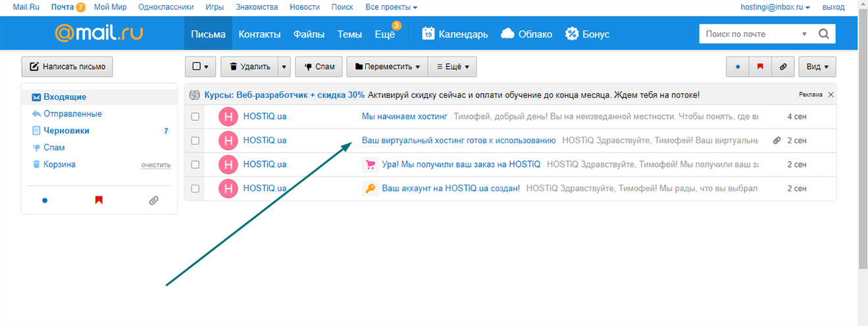
Task: Switch to the Темы tab
Action: click(349, 34)
